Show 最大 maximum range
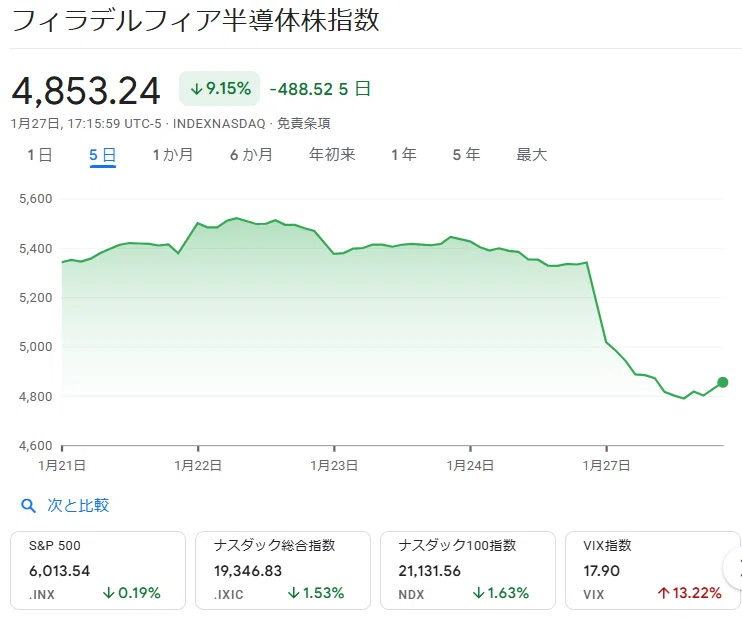Viewport: 742px width, 618px height. [531, 155]
